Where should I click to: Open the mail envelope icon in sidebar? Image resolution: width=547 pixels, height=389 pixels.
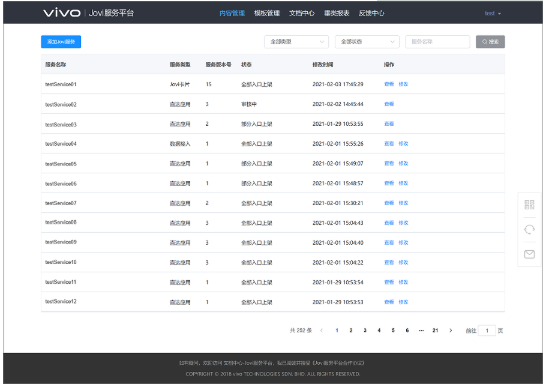tap(529, 254)
